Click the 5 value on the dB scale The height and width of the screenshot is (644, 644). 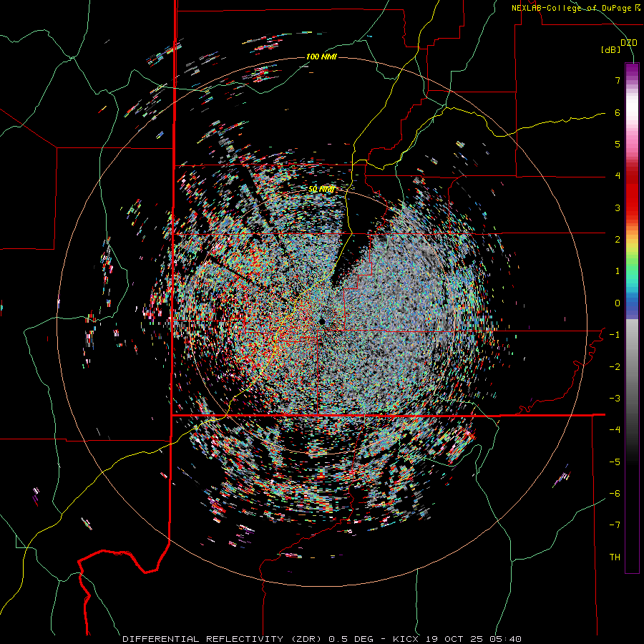(x=618, y=144)
